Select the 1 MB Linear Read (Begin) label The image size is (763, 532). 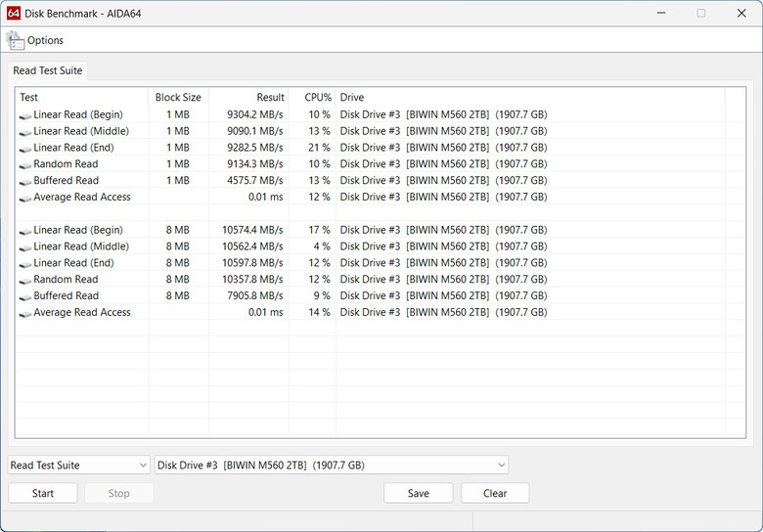[x=78, y=114]
